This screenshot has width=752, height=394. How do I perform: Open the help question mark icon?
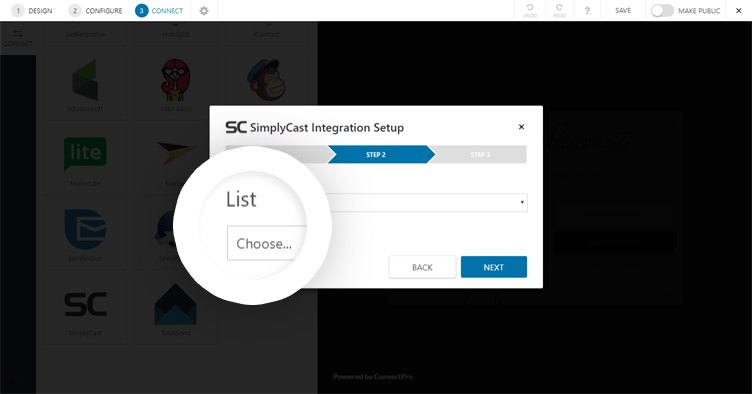[x=587, y=11]
